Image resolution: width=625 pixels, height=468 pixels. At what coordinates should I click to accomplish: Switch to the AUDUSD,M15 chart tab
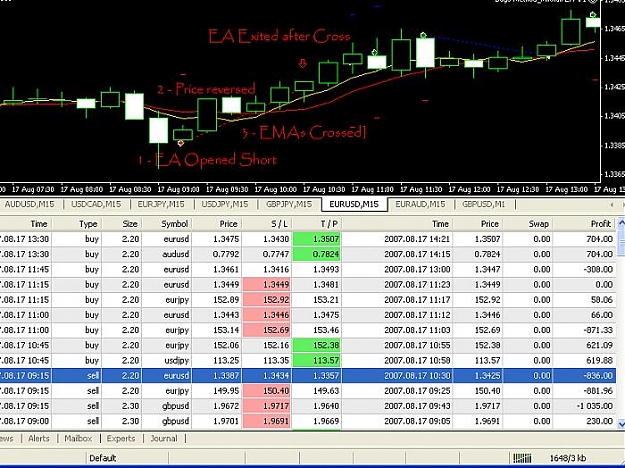tap(29, 205)
